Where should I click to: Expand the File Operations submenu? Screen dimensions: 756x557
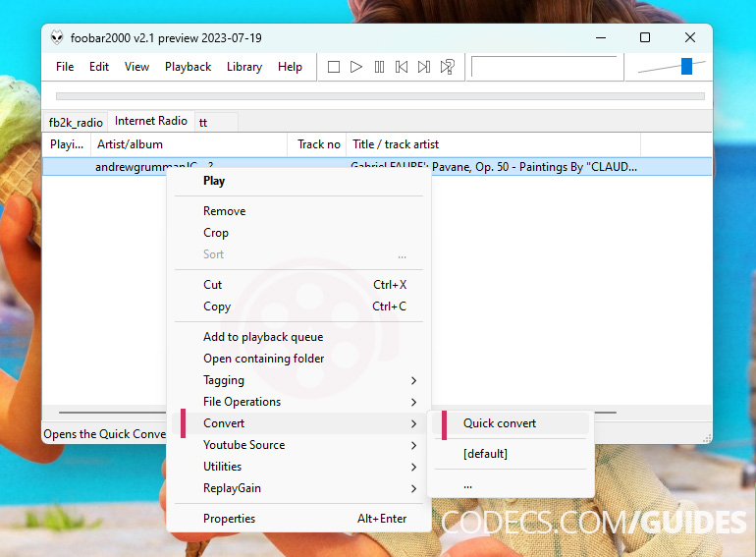(298, 402)
